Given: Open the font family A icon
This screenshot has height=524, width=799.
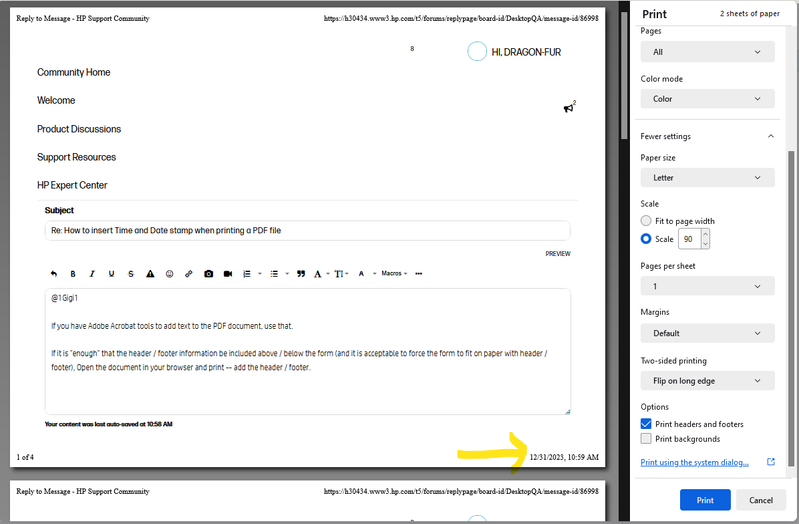Looking at the screenshot, I should pyautogui.click(x=317, y=274).
